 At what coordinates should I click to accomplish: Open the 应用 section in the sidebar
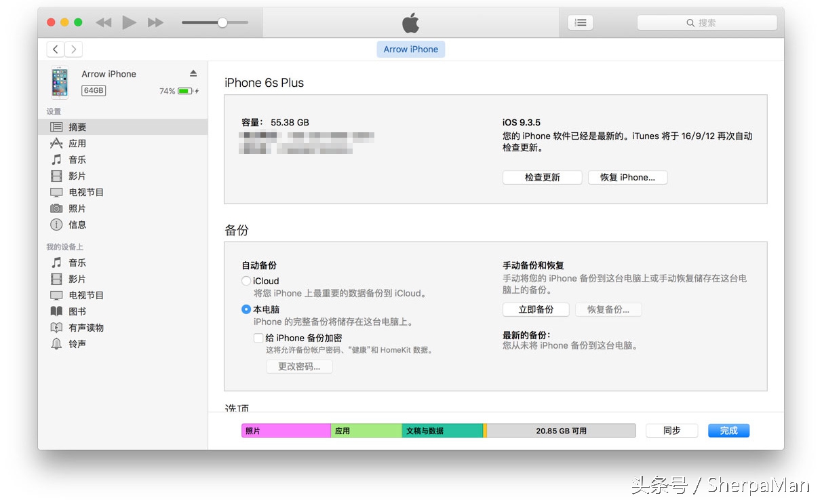pyautogui.click(x=77, y=142)
